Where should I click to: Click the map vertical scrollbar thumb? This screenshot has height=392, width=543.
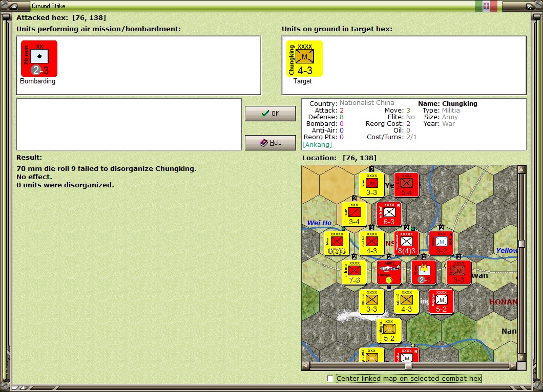pos(521,244)
